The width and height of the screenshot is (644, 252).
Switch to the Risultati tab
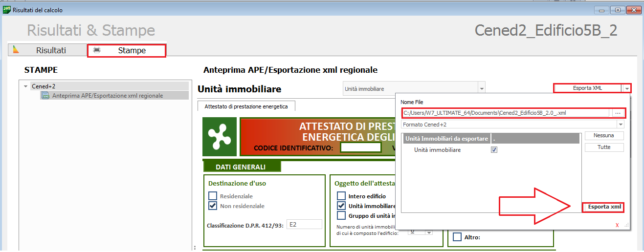pos(50,50)
